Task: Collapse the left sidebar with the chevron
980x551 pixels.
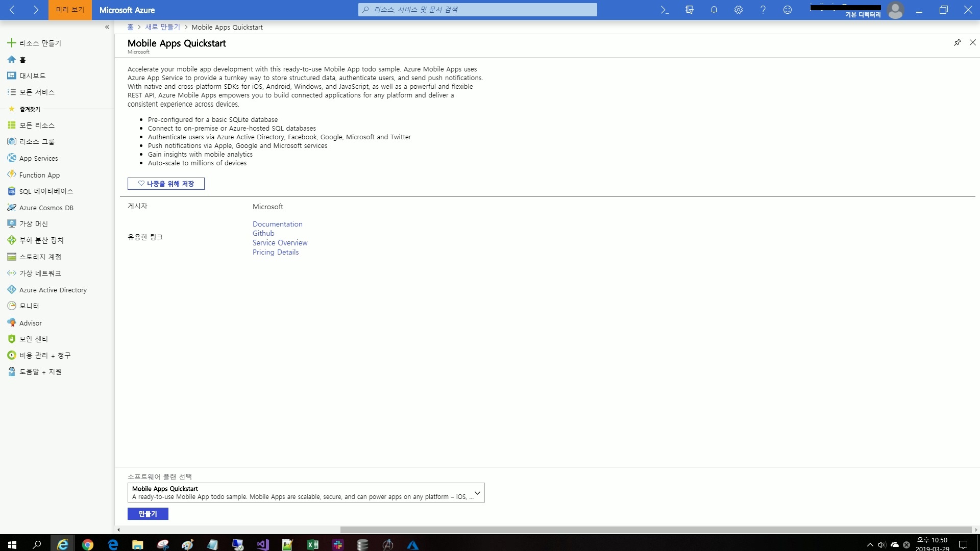Action: pos(107,27)
